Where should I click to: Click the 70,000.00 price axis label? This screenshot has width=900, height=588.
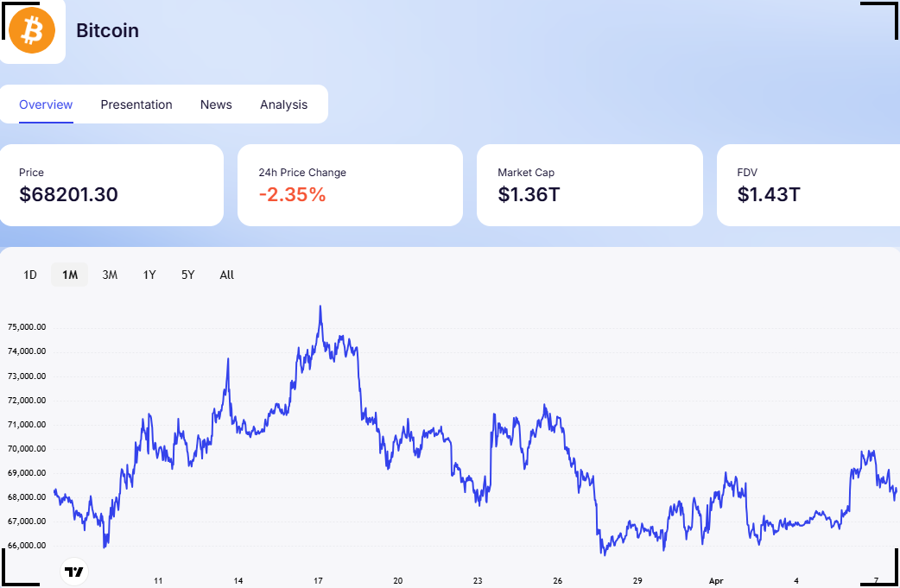27,449
